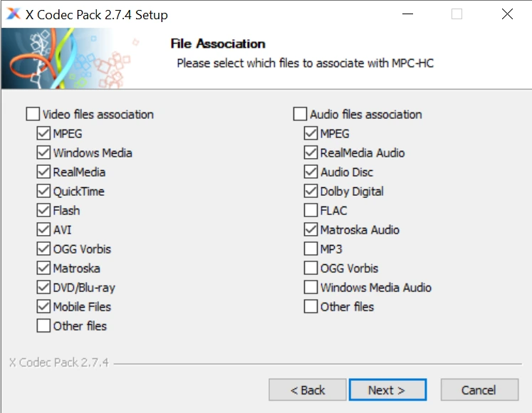This screenshot has height=413, width=532.
Task: Click the Next button
Action: coord(387,390)
